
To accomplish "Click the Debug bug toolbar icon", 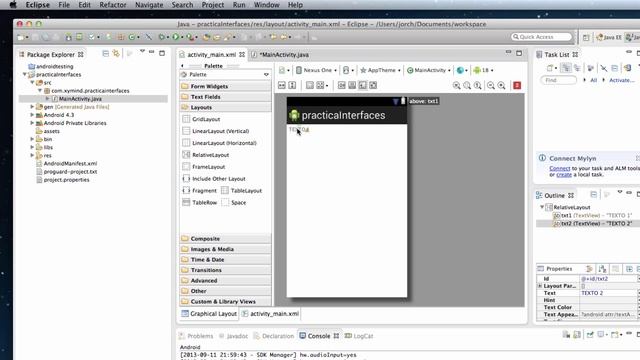I will coord(162,37).
